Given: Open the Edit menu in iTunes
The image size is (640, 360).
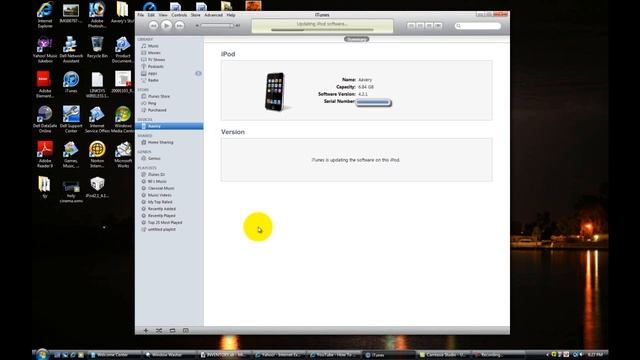Looking at the screenshot, I should coord(151,15).
